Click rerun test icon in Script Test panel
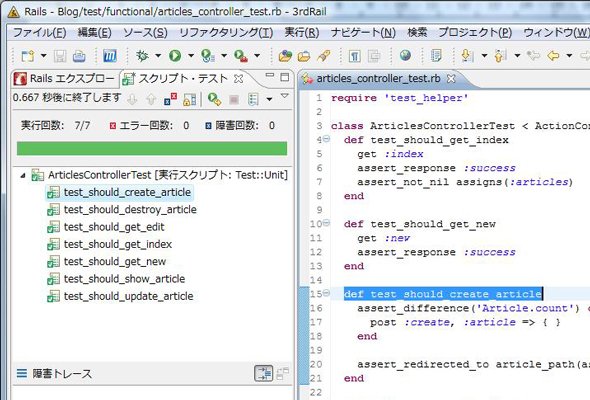Viewport: 590px width, 400px height. coord(214,100)
